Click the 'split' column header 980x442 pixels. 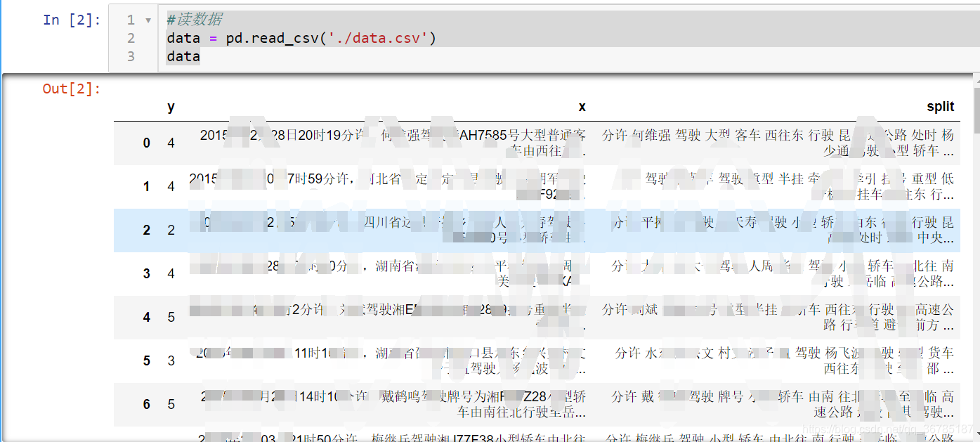940,106
